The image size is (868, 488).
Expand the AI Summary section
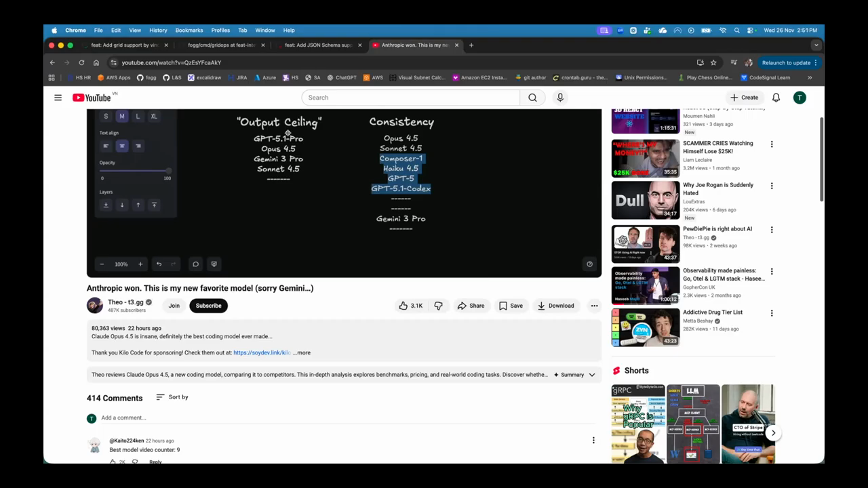(x=575, y=375)
